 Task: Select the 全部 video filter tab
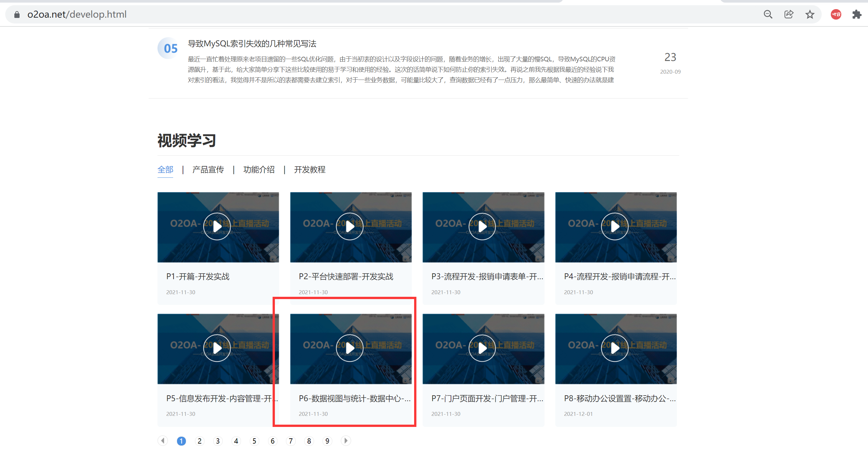165,170
